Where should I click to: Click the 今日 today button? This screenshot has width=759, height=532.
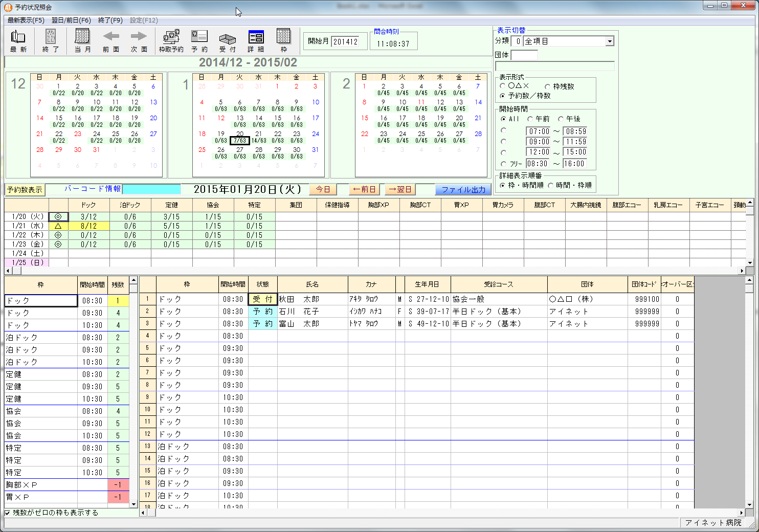(323, 189)
